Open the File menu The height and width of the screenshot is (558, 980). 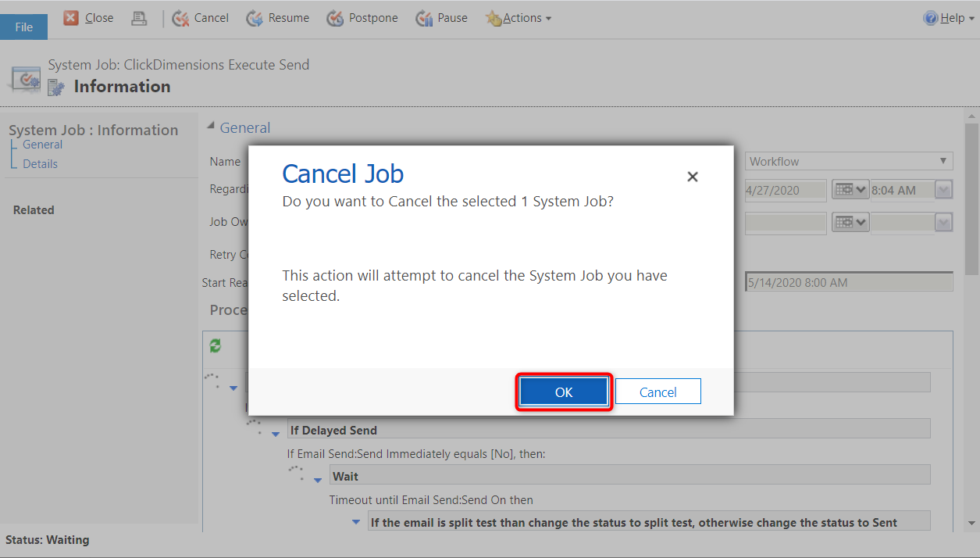tap(23, 26)
